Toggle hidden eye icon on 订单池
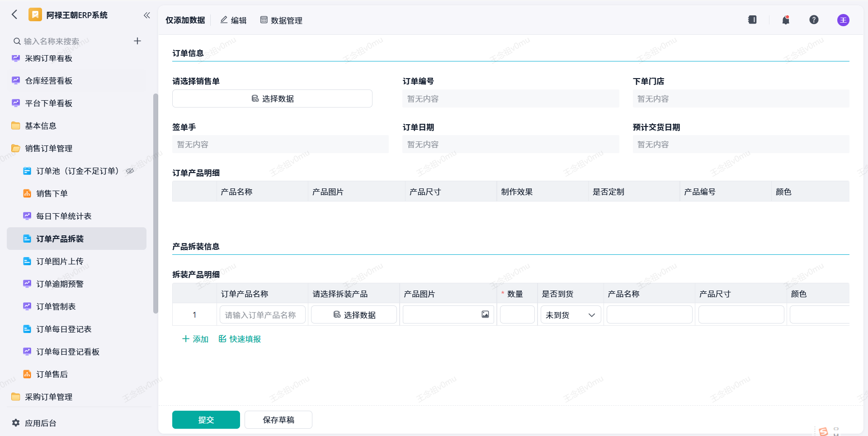 (130, 171)
